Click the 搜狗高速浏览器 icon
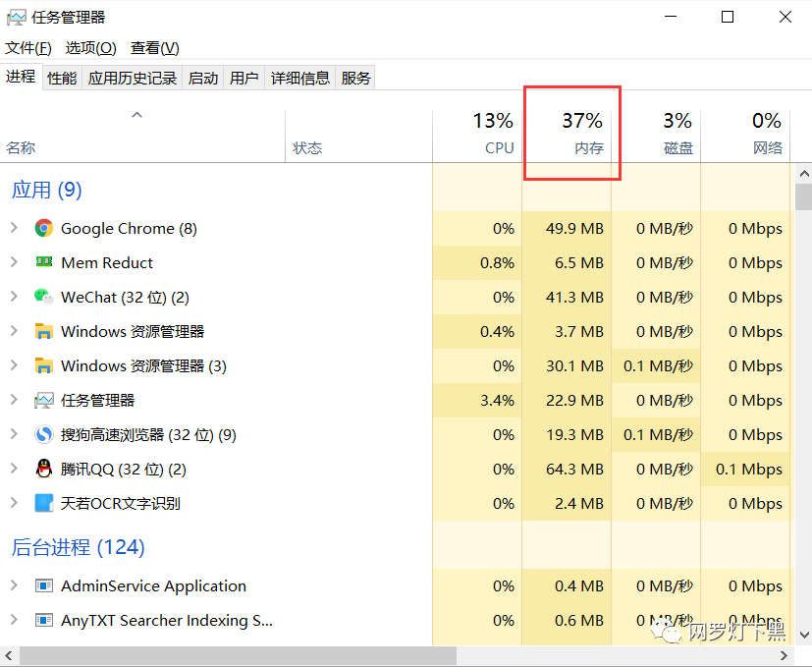Image resolution: width=812 pixels, height=667 pixels. pos(44,434)
